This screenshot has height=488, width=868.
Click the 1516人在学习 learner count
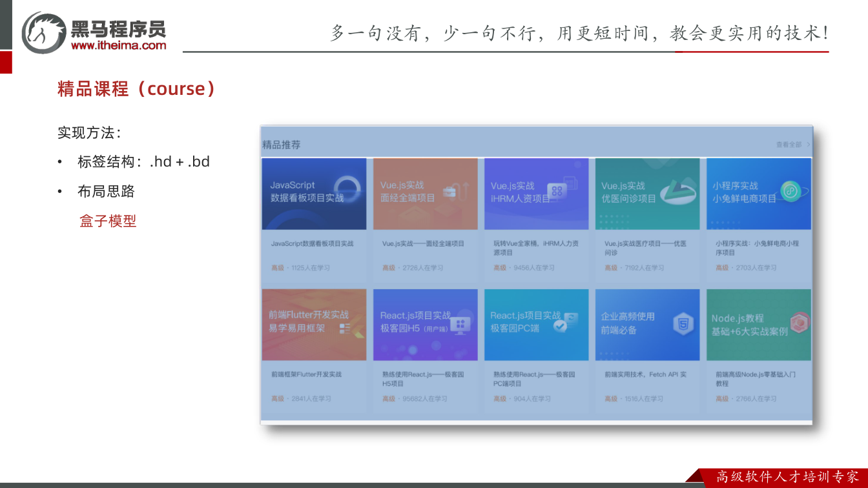tap(644, 398)
